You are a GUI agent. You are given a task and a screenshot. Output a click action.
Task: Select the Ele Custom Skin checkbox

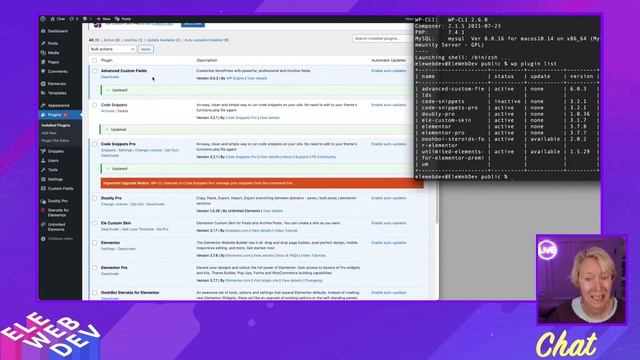[x=95, y=223]
